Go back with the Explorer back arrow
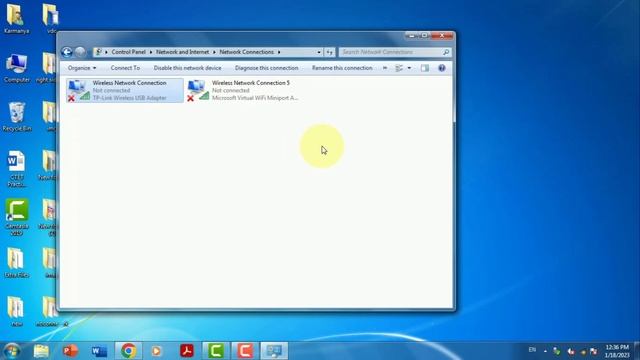 click(x=67, y=52)
